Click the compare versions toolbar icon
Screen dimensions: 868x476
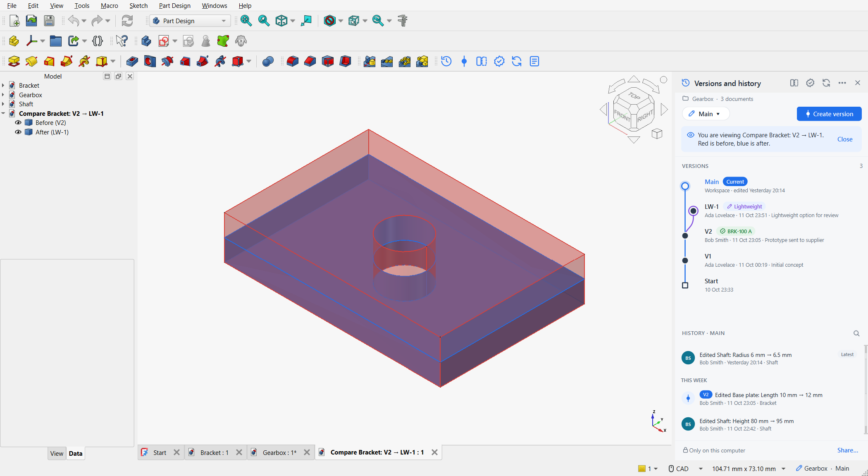tap(482, 61)
